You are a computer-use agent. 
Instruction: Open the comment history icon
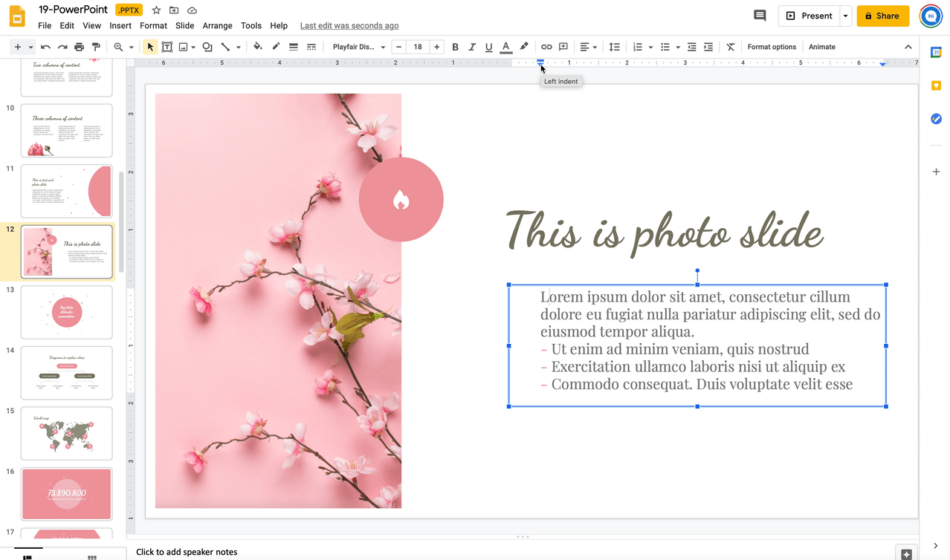[760, 16]
